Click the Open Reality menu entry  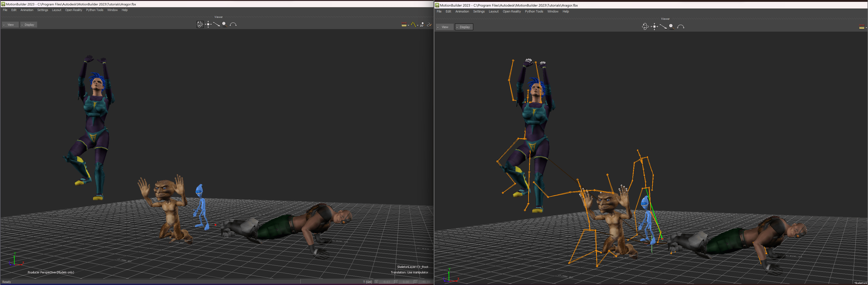[73, 10]
